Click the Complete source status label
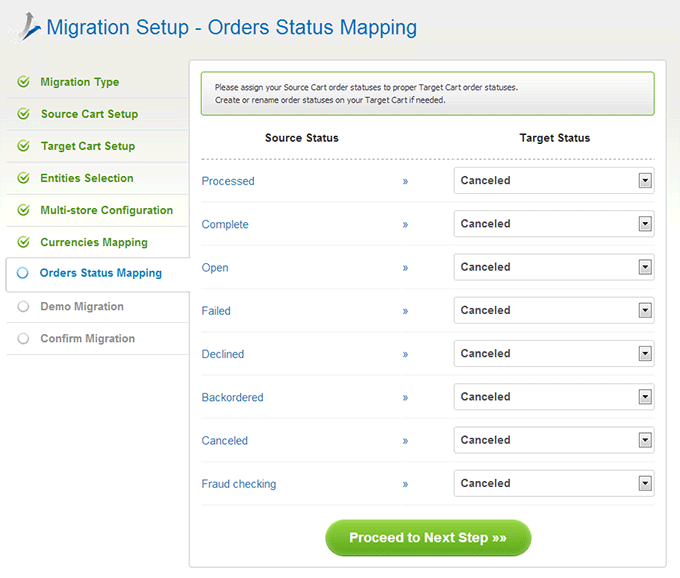This screenshot has height=578, width=680. 225,225
